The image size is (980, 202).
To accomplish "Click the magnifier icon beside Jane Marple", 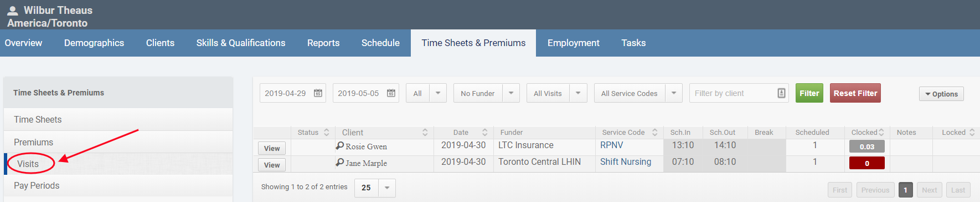I will (x=339, y=162).
